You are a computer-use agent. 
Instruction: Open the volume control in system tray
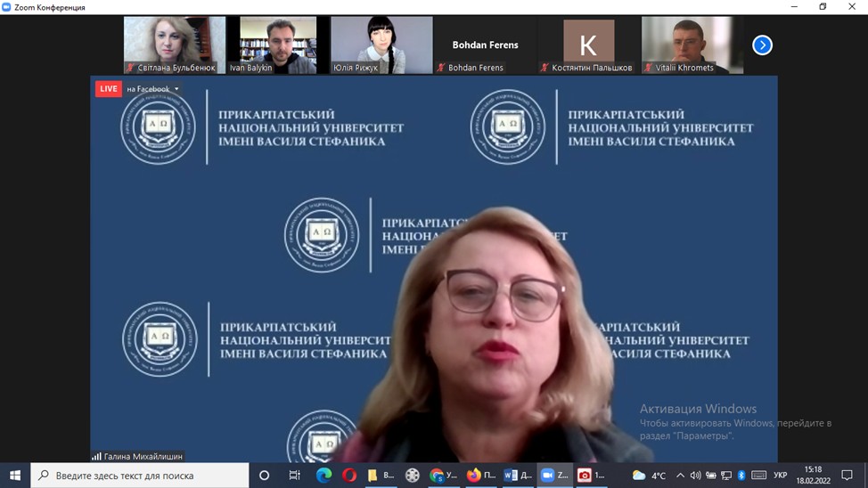pyautogui.click(x=695, y=476)
